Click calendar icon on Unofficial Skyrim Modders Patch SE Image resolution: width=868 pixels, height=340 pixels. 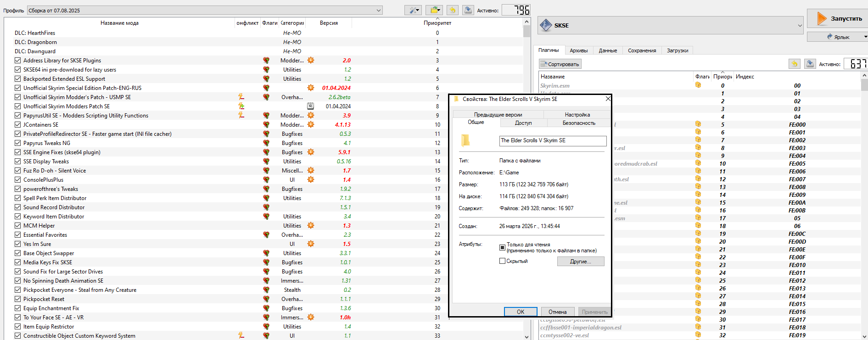[310, 106]
